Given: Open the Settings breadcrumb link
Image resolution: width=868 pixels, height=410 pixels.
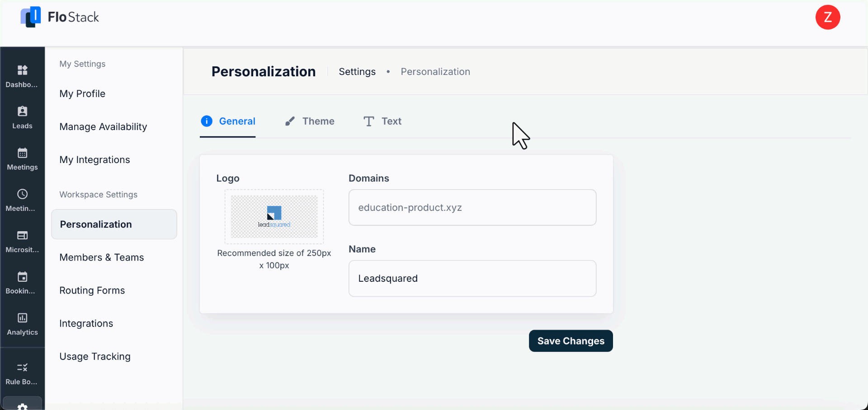Looking at the screenshot, I should tap(357, 71).
